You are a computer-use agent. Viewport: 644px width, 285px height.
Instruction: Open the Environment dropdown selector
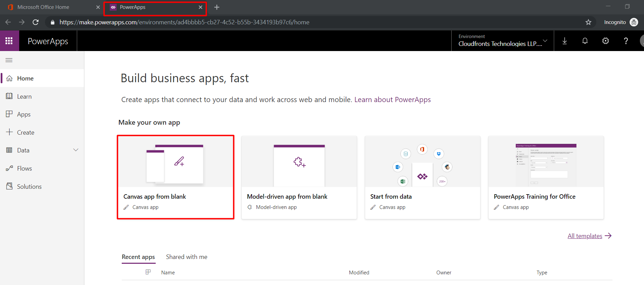point(503,41)
